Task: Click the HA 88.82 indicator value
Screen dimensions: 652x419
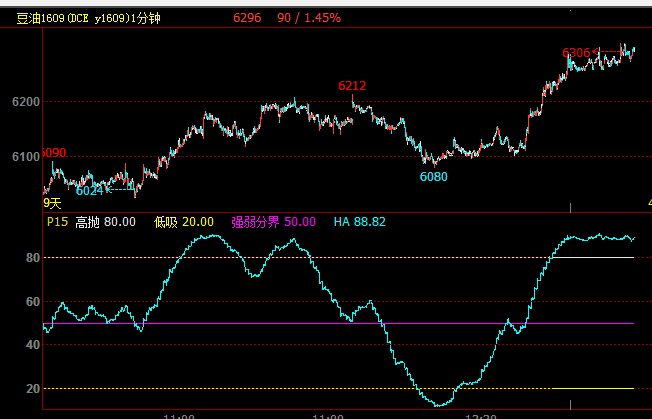Action: (360, 222)
